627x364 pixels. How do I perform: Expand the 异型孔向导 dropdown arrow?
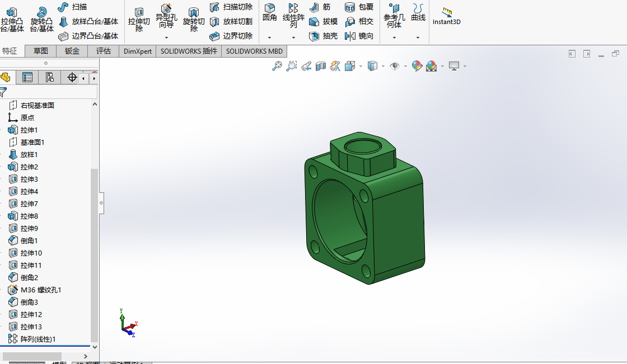(x=166, y=37)
